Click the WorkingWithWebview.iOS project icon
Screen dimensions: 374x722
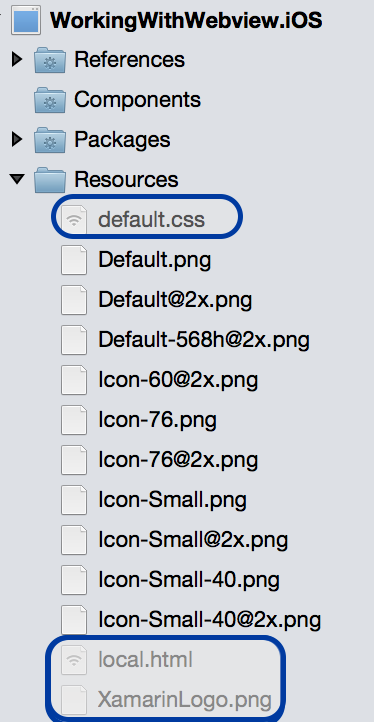pos(25,21)
